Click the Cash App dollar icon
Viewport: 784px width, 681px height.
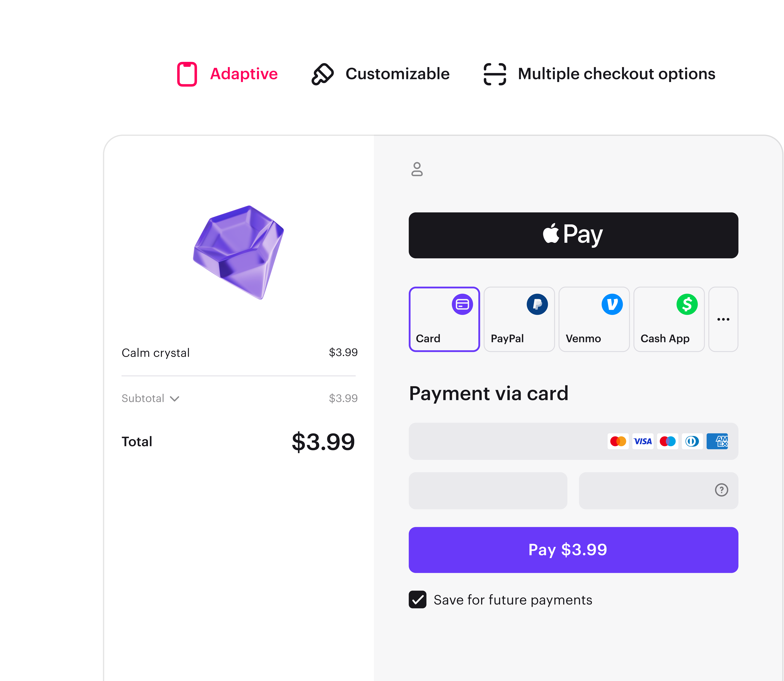(687, 304)
